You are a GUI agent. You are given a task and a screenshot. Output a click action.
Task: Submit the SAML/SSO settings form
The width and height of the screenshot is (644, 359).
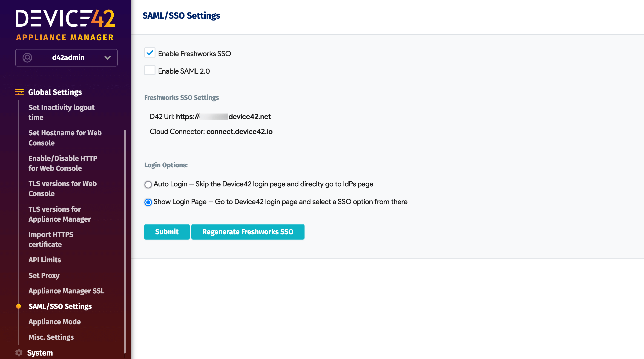click(167, 232)
